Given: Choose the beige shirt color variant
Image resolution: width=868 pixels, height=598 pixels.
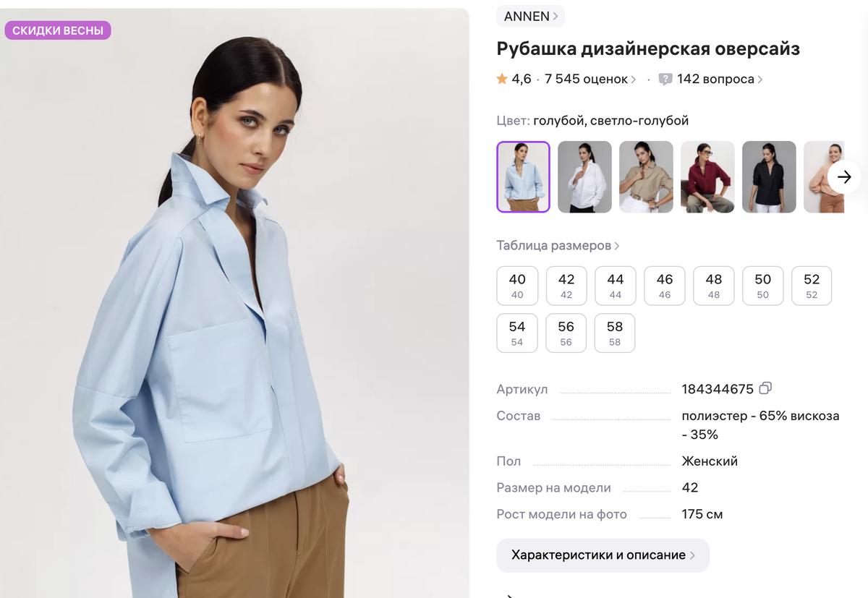Looking at the screenshot, I should coord(647,177).
